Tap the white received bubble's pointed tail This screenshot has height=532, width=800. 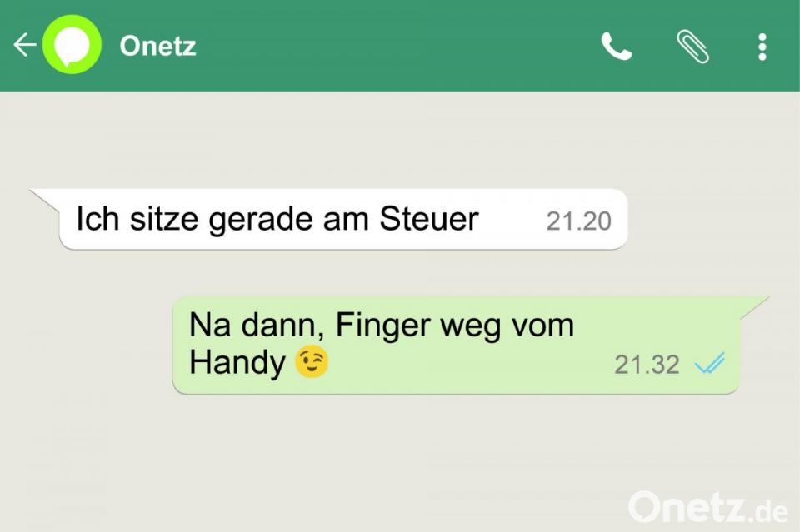click(x=45, y=199)
